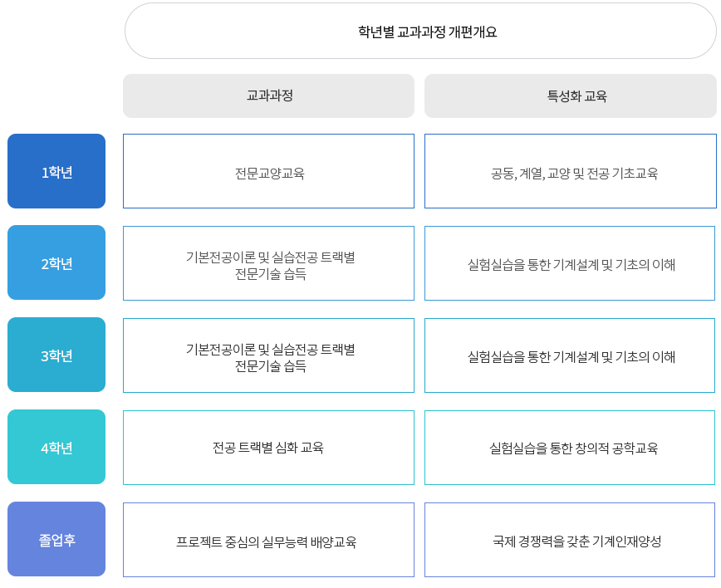The width and height of the screenshot is (721, 588).
Task: Click the 3학년 grade button
Action: coord(56,355)
